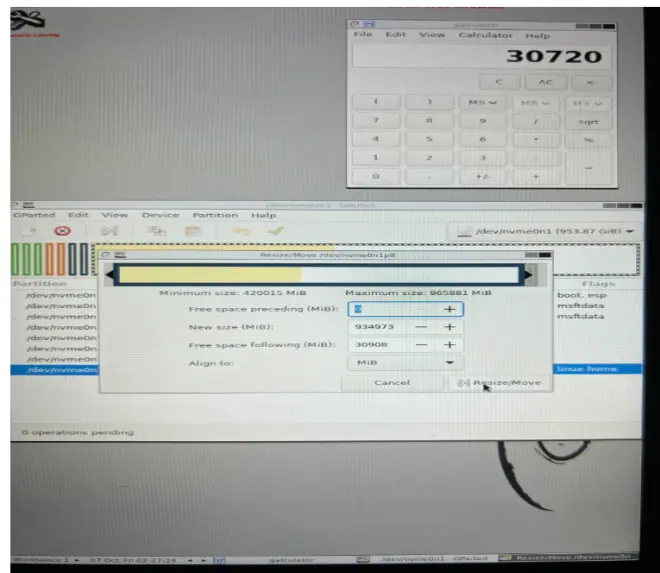660x573 pixels.
Task: Click the first green partition block in the disk map
Action: pyautogui.click(x=16, y=259)
